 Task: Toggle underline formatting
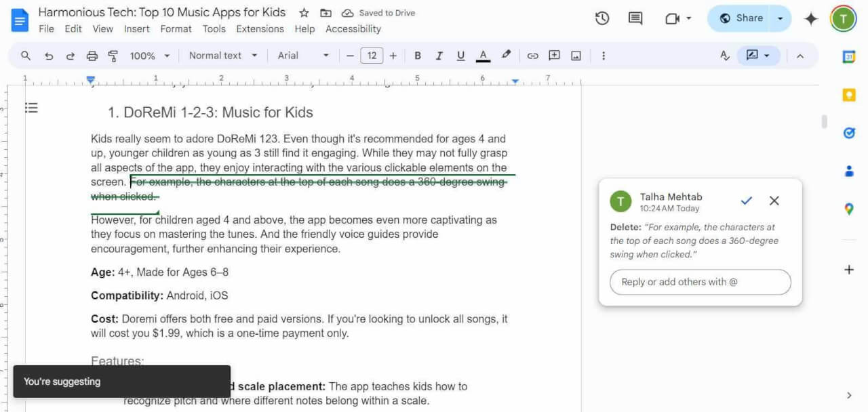coord(460,56)
